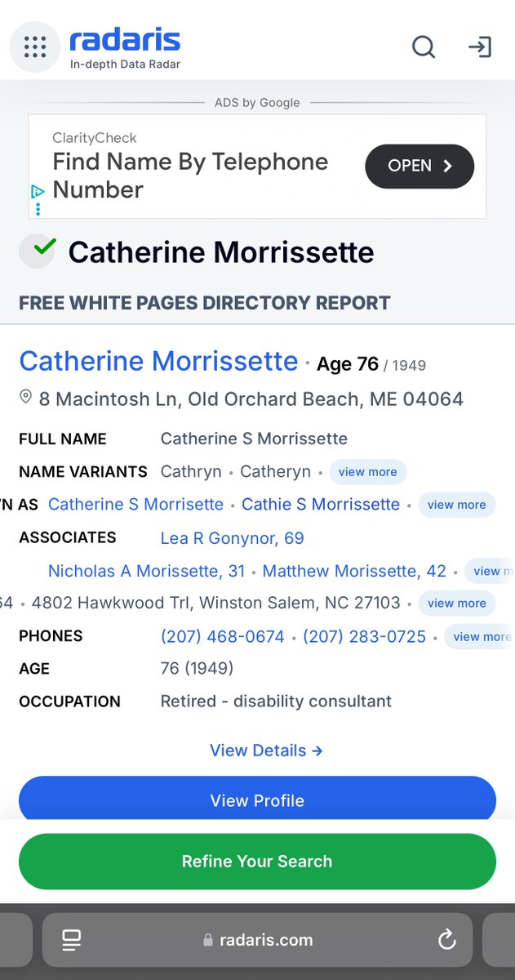The height and width of the screenshot is (980, 515).
Task: Click the green Refine Your Search button
Action: pyautogui.click(x=257, y=861)
